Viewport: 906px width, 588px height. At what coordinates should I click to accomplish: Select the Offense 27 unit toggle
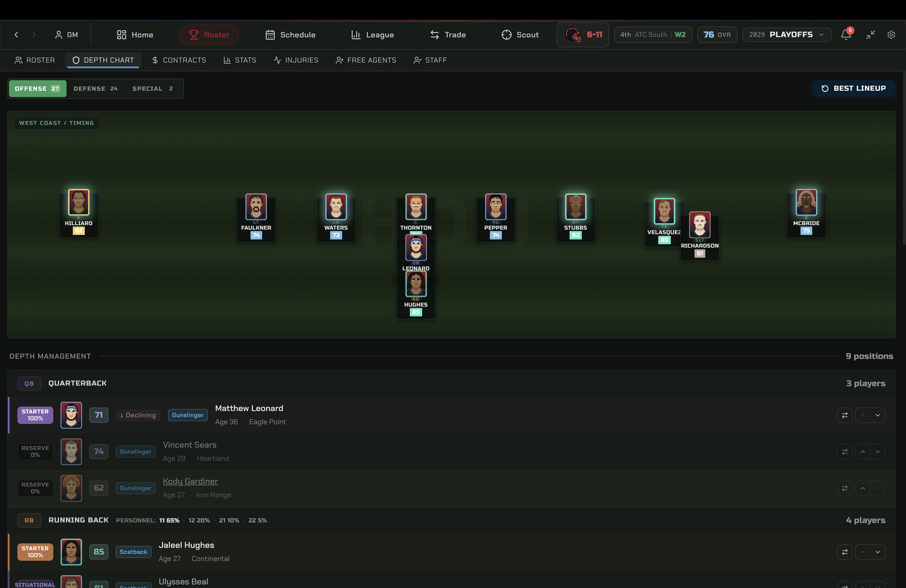[x=38, y=89]
